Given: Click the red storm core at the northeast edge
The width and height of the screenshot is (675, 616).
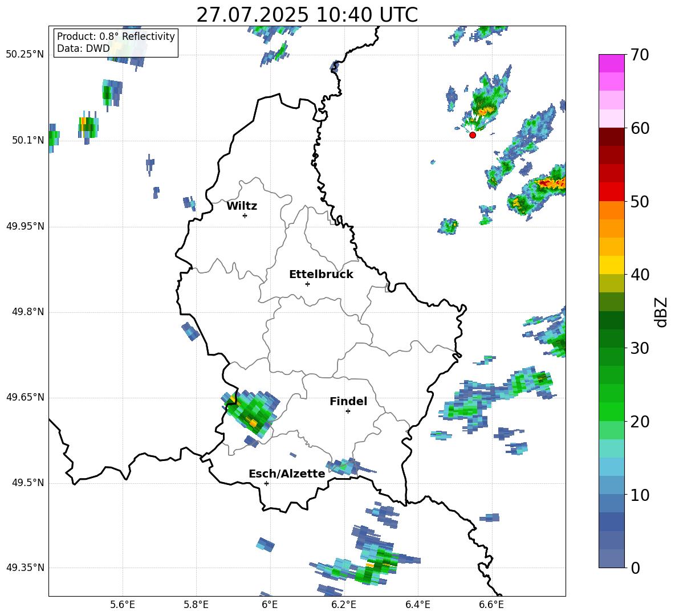Looking at the screenshot, I should click(551, 183).
